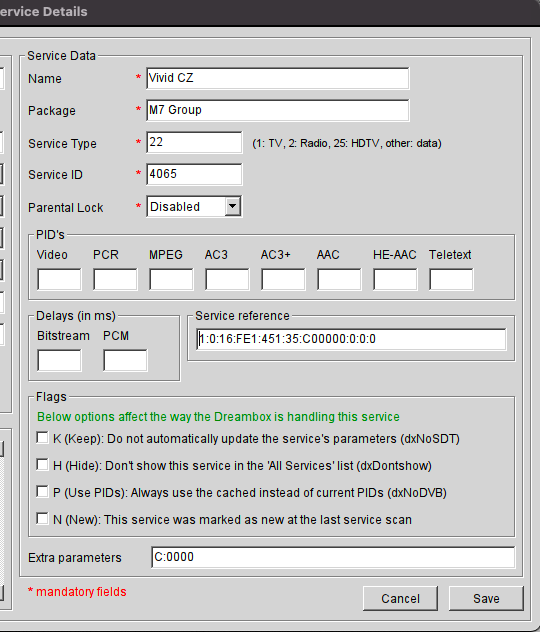
Task: Click the PCR PID input box
Action: click(115, 279)
